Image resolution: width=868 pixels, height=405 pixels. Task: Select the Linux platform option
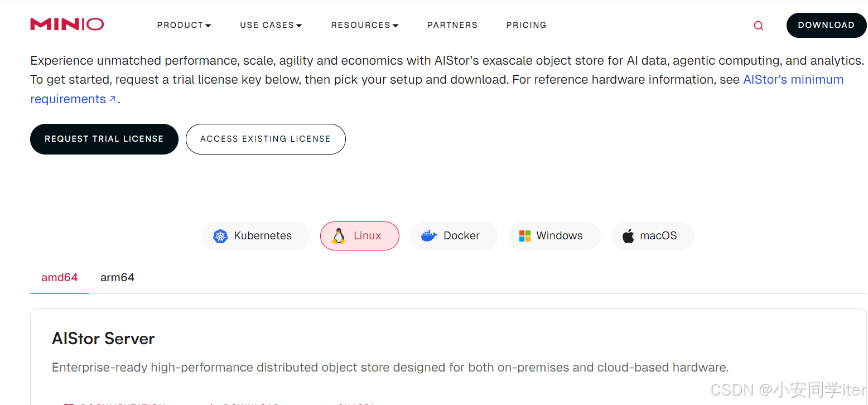[360, 236]
